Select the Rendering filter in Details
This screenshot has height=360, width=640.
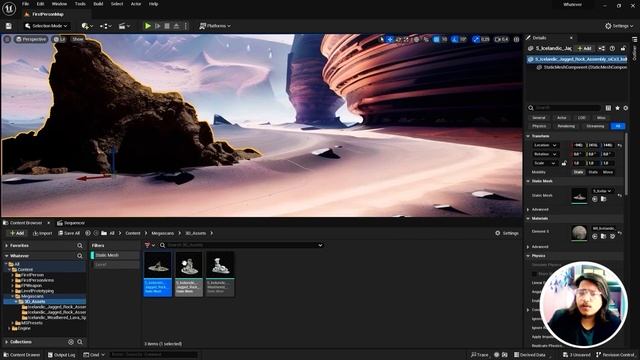[x=566, y=126]
